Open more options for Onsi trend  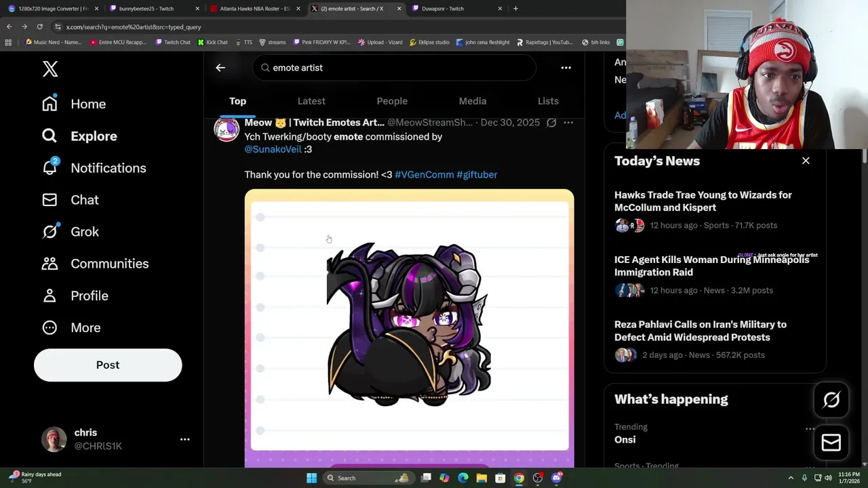[810, 428]
